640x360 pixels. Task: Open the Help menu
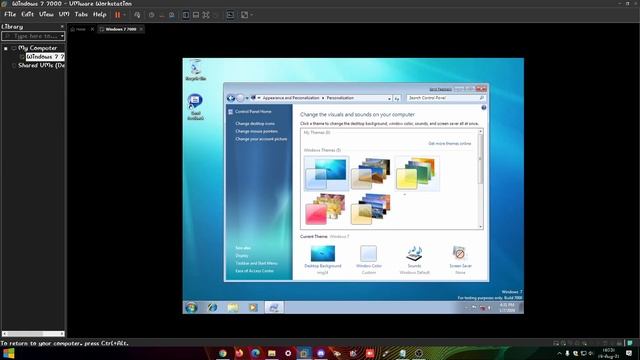pyautogui.click(x=100, y=14)
